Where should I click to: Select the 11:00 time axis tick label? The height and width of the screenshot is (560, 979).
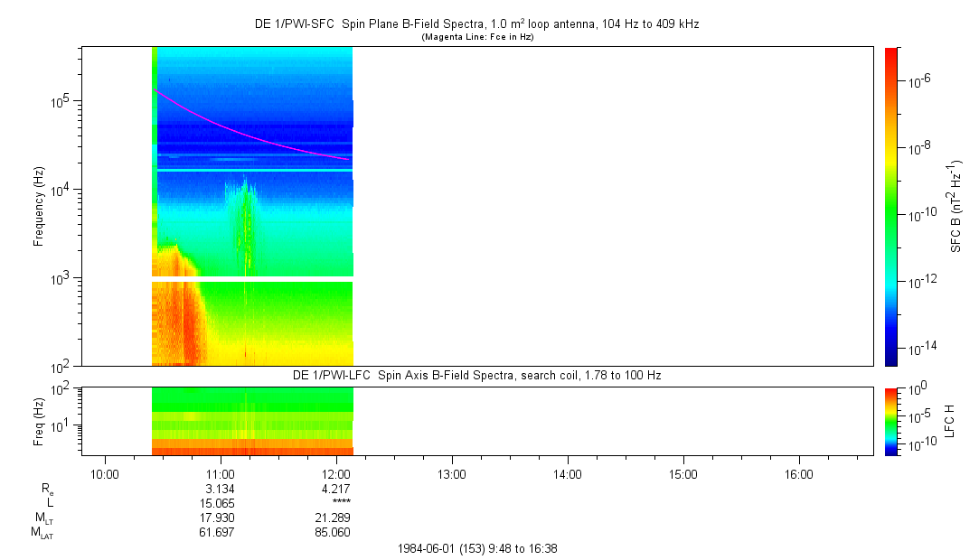(221, 473)
